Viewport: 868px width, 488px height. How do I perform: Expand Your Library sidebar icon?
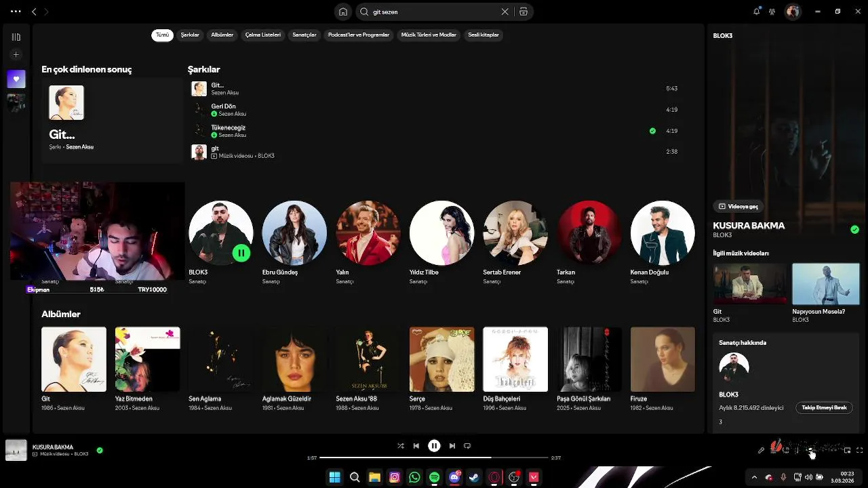pyautogui.click(x=16, y=37)
